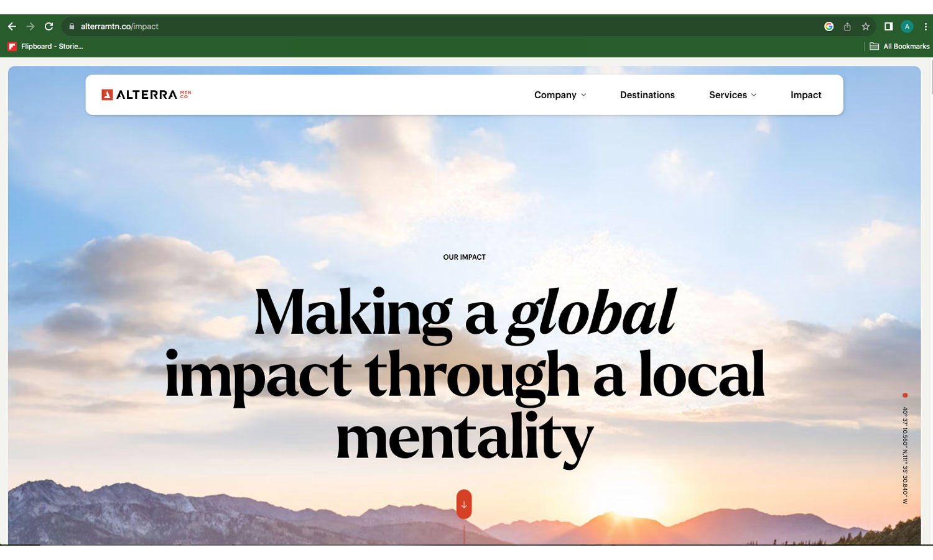This screenshot has height=560, width=933.
Task: Bookmark this page with star icon
Action: (865, 27)
